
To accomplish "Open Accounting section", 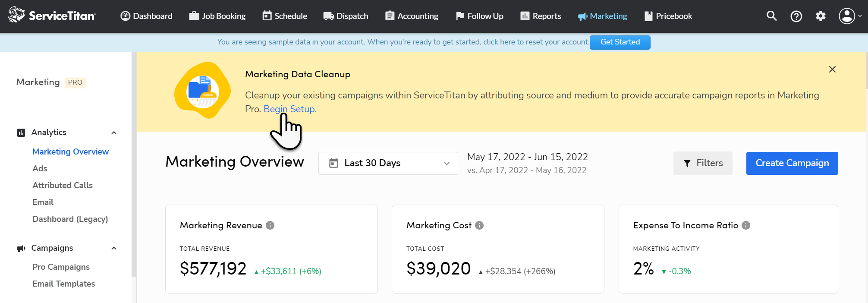I will click(x=412, y=16).
